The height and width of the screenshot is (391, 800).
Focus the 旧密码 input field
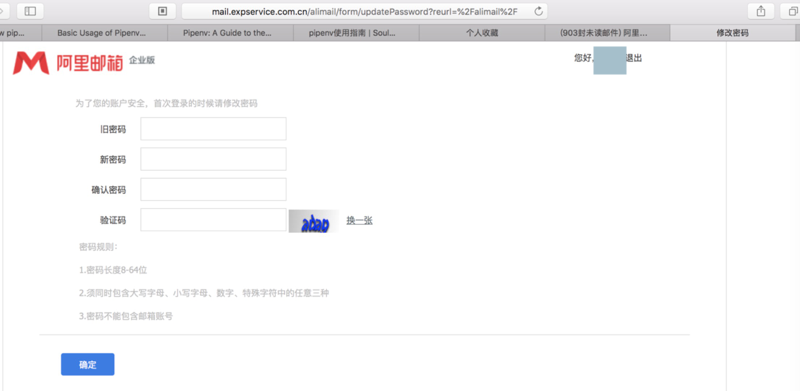click(x=213, y=129)
